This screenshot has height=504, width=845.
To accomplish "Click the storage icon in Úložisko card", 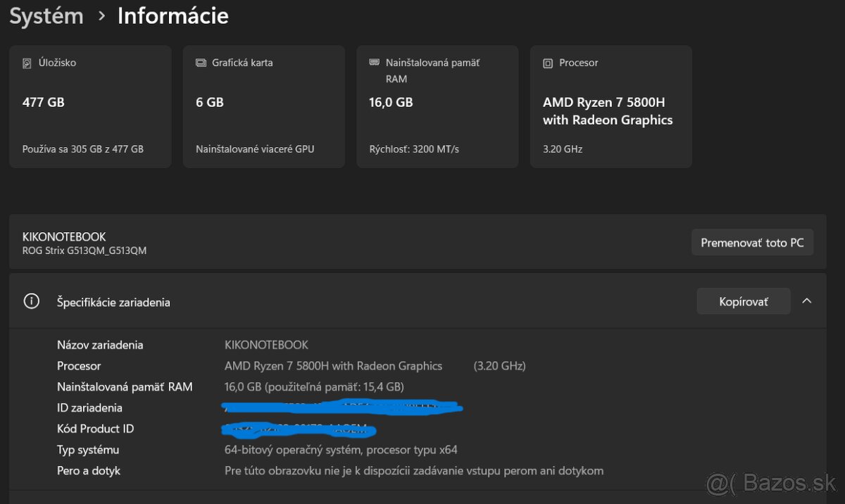I will [x=27, y=63].
